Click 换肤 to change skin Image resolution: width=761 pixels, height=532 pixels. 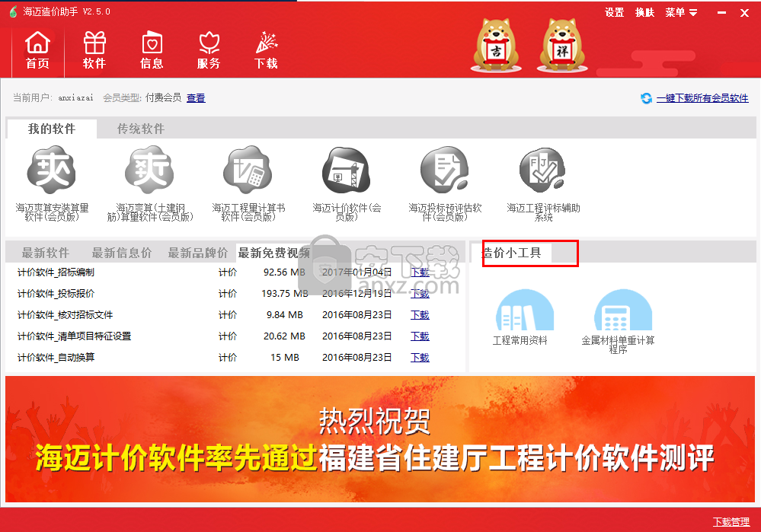coord(645,12)
